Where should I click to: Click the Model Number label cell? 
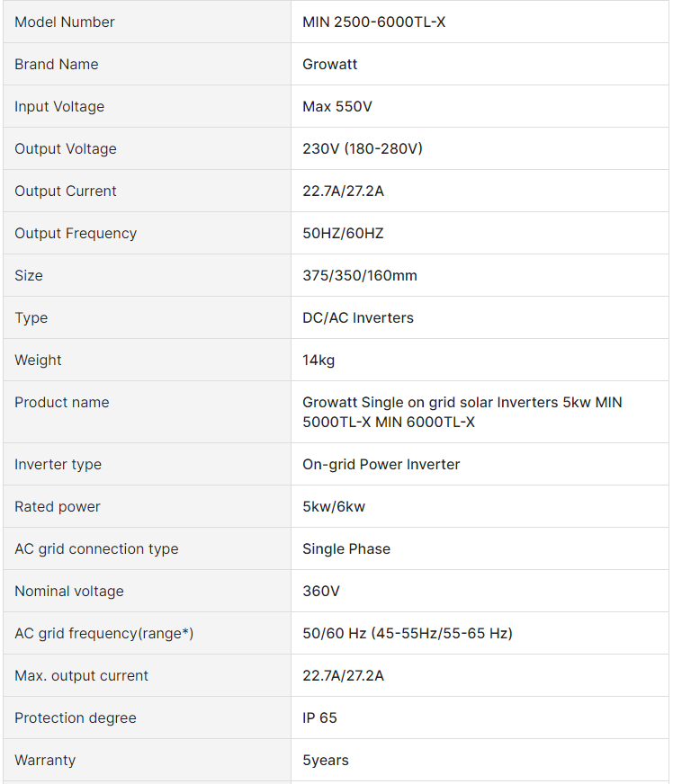point(148,22)
